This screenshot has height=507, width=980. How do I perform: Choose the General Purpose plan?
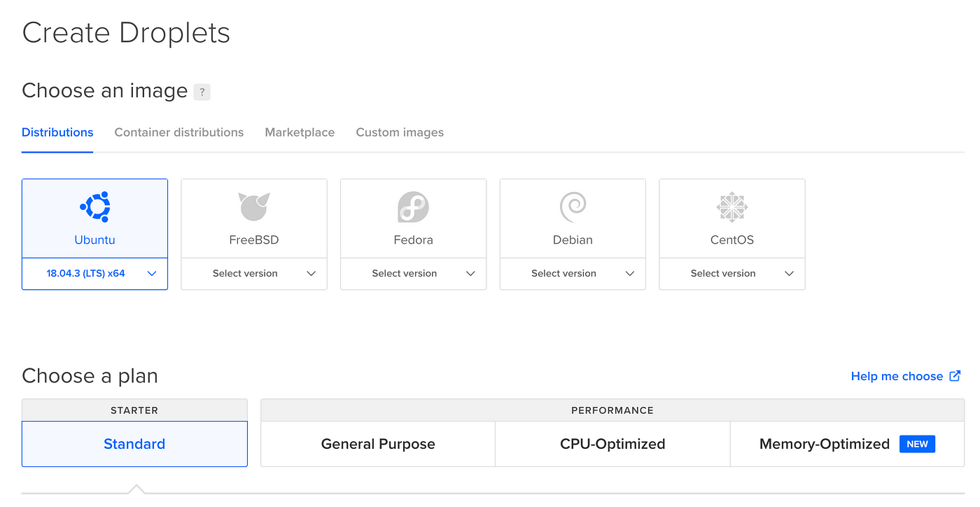point(378,444)
